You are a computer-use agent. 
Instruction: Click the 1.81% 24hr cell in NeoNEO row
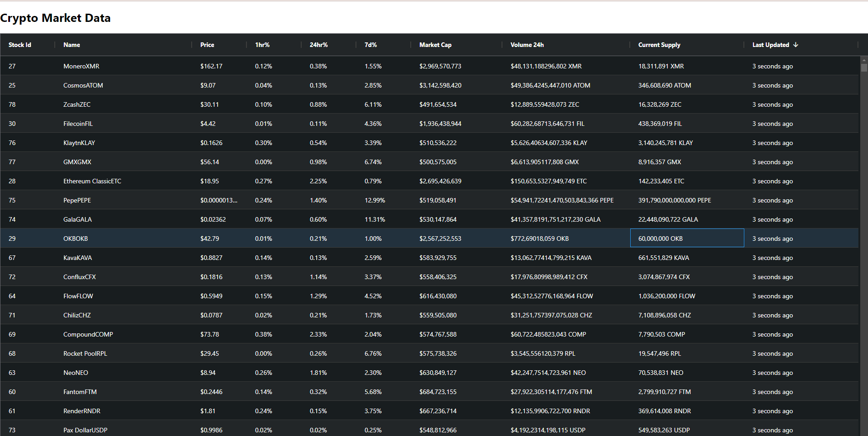(x=329, y=373)
